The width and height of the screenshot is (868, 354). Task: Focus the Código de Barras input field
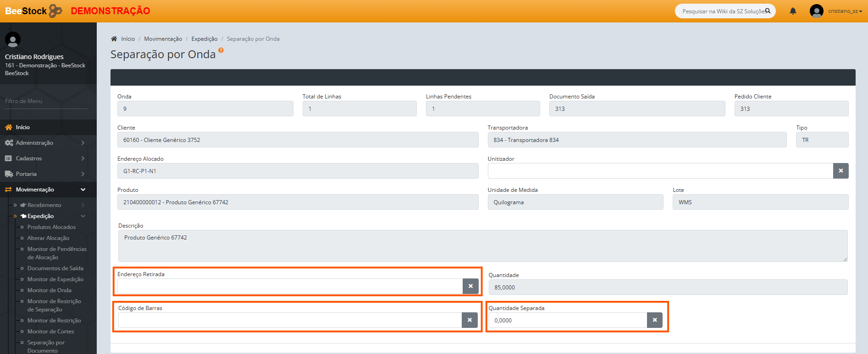pyautogui.click(x=290, y=320)
